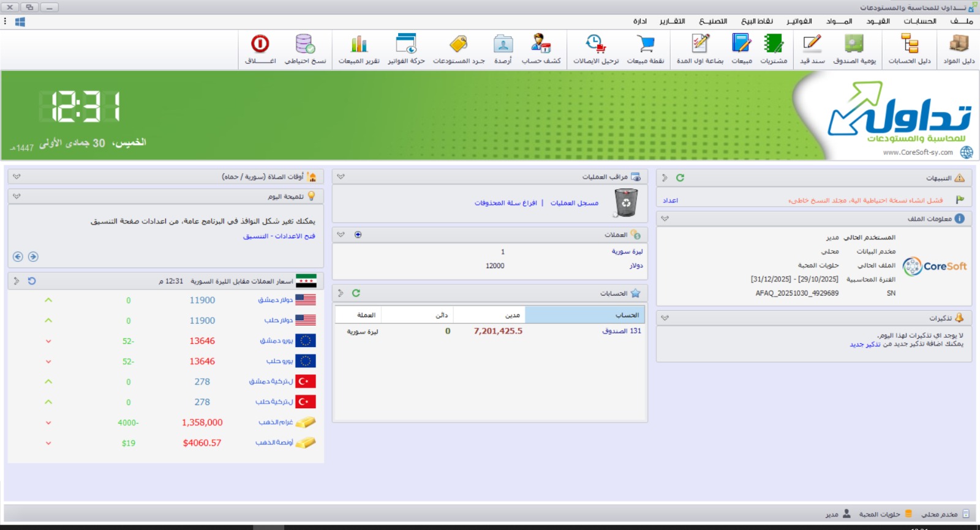Collapse the تلميحة اليوم tip panel
Screen dimensions: 980x530
click(17, 196)
